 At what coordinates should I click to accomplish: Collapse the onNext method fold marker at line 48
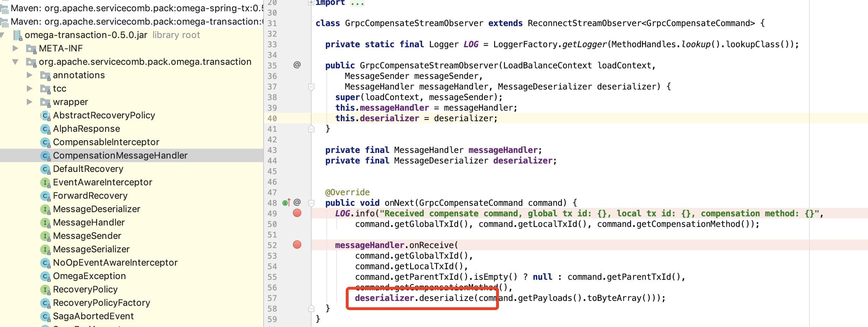(x=311, y=203)
